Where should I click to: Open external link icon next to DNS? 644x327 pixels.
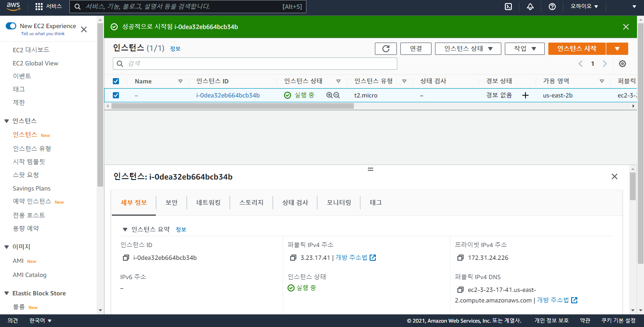pyautogui.click(x=574, y=300)
